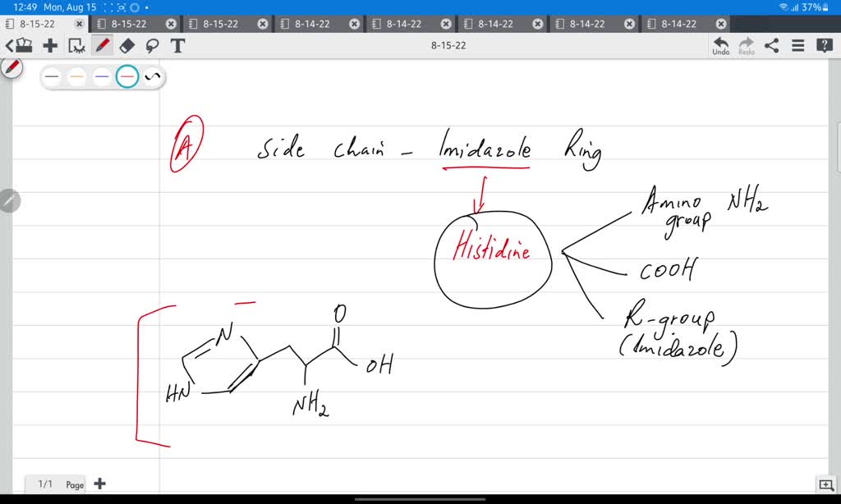Open Help with the question mark icon
The height and width of the screenshot is (504, 841).
[825, 44]
